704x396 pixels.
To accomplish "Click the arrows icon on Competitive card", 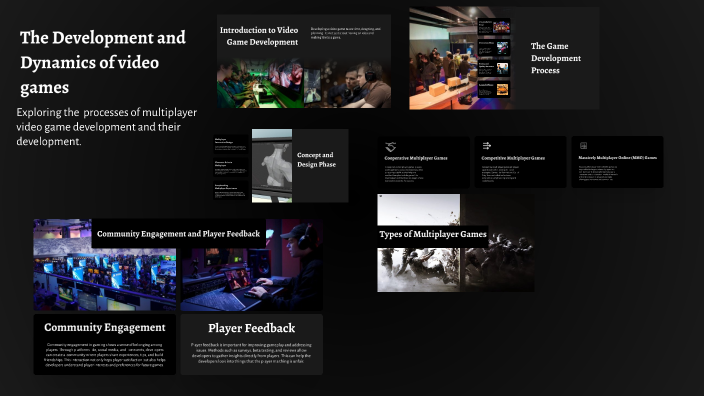I will pyautogui.click(x=487, y=145).
